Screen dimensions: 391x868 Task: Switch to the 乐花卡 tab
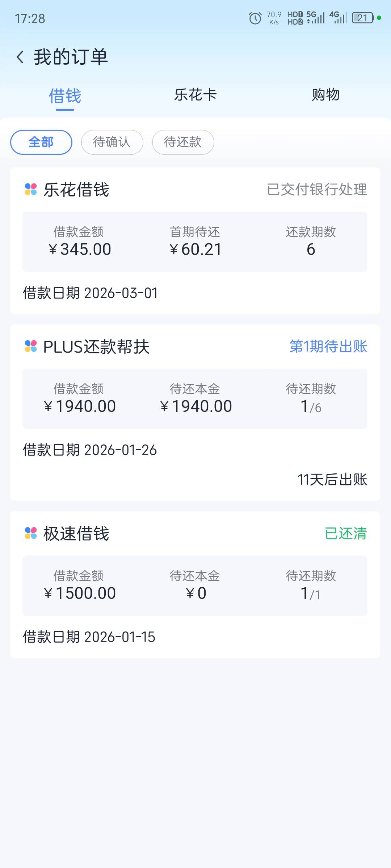point(195,95)
